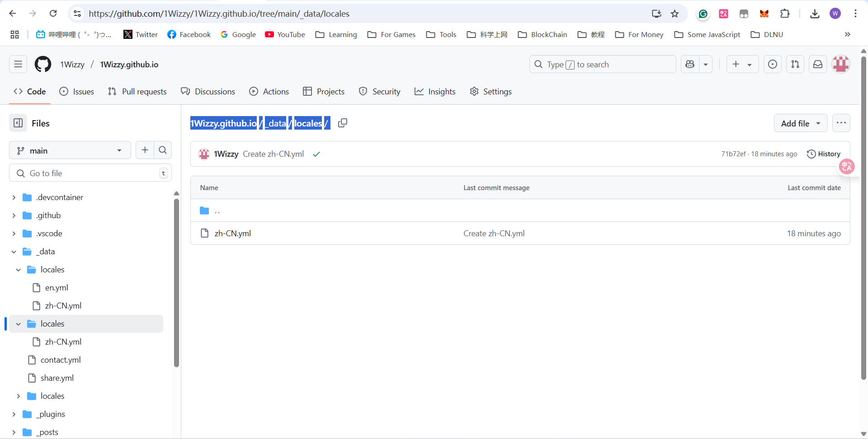
Task: Open the 1Wizzy owner link in header
Action: 72,64
